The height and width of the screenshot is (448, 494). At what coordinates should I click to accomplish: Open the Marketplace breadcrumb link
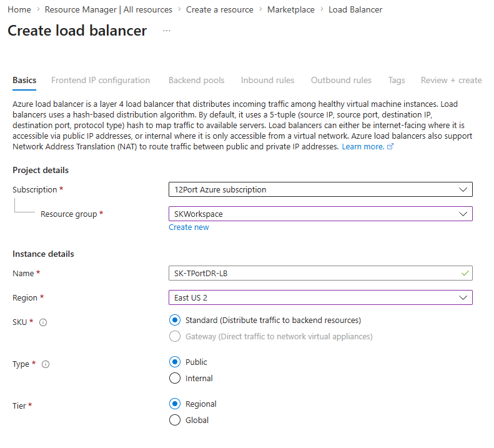pyautogui.click(x=291, y=10)
